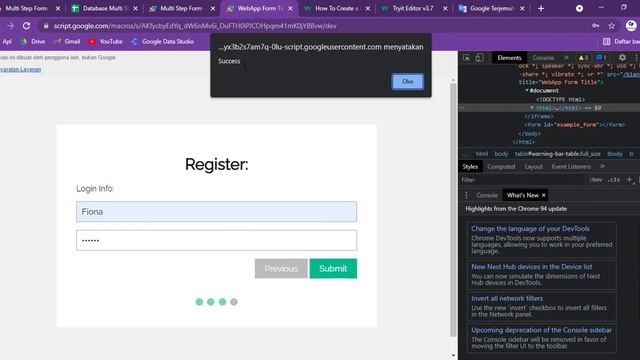Close the What's New drawer tab
This screenshot has height=360, width=640.
point(543,196)
